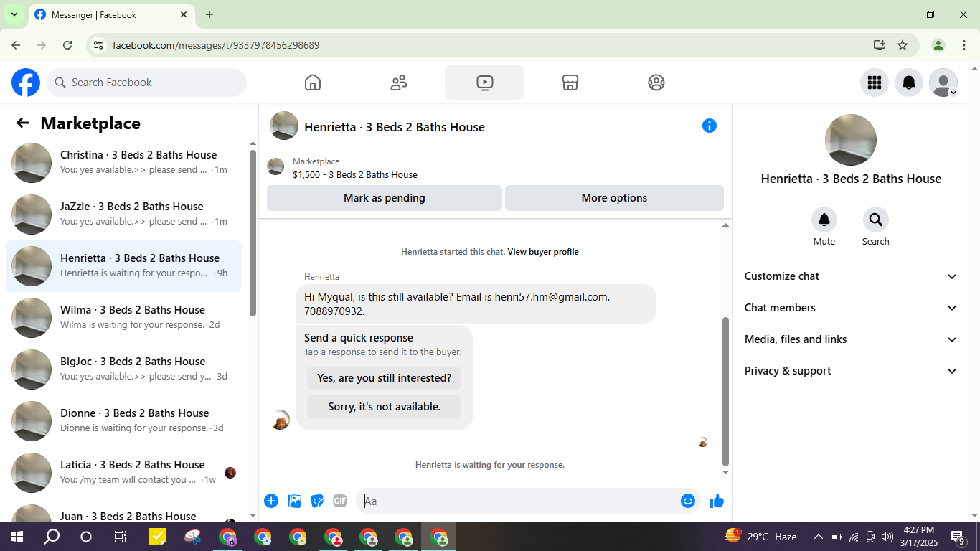Reload the Messenger page

point(67,45)
